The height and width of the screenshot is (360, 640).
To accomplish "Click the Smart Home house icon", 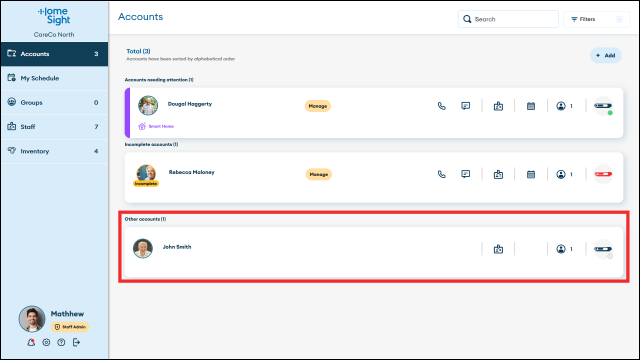I will [x=142, y=127].
